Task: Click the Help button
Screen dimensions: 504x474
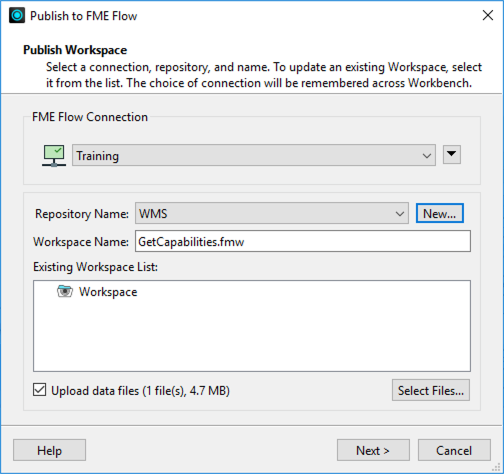Action: 49,450
